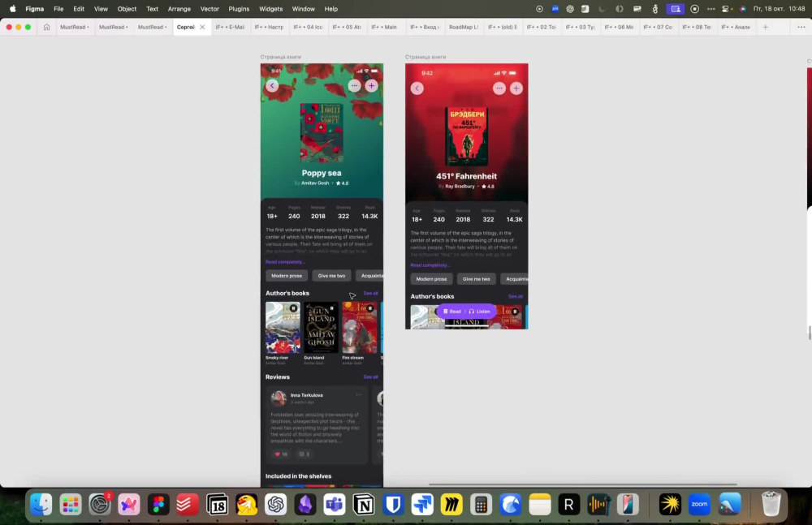
Task: Select the Poppy sea book cover
Action: pos(322,133)
